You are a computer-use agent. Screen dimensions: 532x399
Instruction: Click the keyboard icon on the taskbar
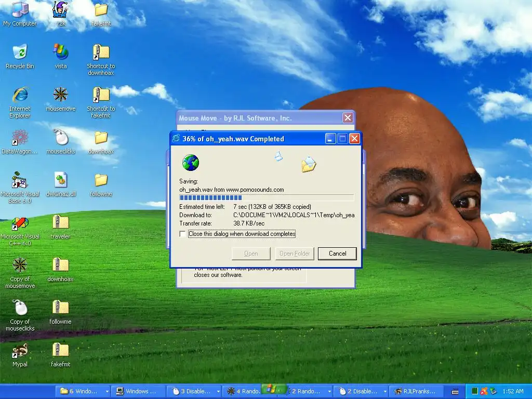pyautogui.click(x=455, y=392)
